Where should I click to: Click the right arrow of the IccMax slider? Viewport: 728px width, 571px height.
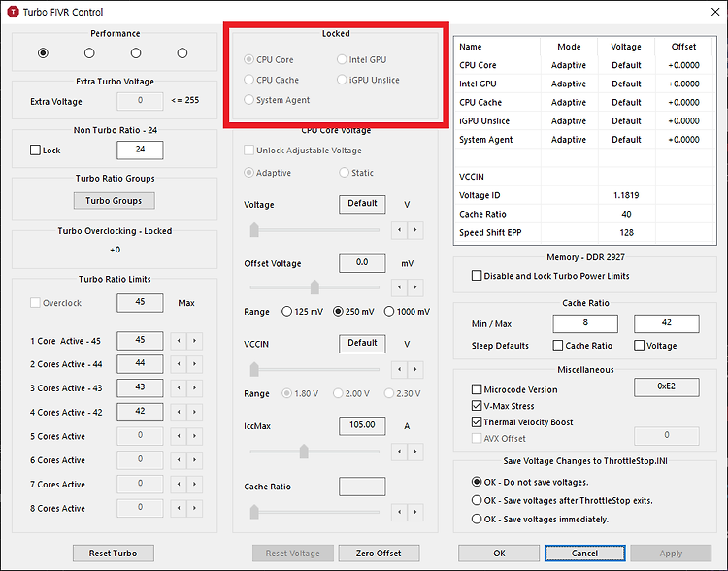coord(415,452)
